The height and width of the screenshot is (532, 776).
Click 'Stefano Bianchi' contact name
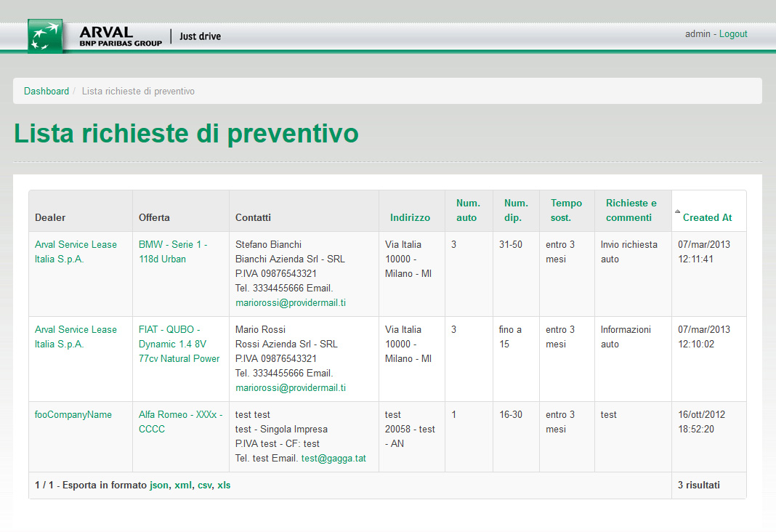click(268, 244)
